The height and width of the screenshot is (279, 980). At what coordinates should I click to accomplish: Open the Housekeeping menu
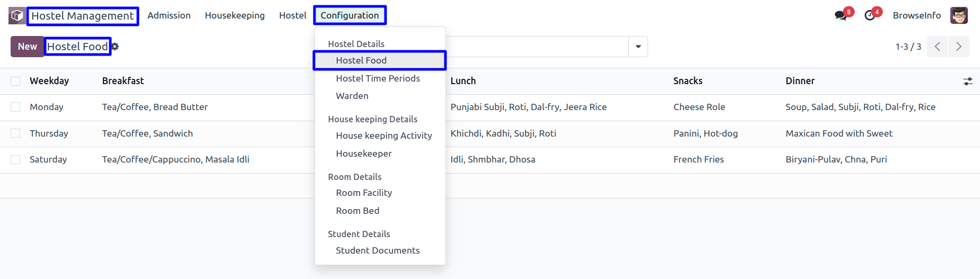click(235, 15)
